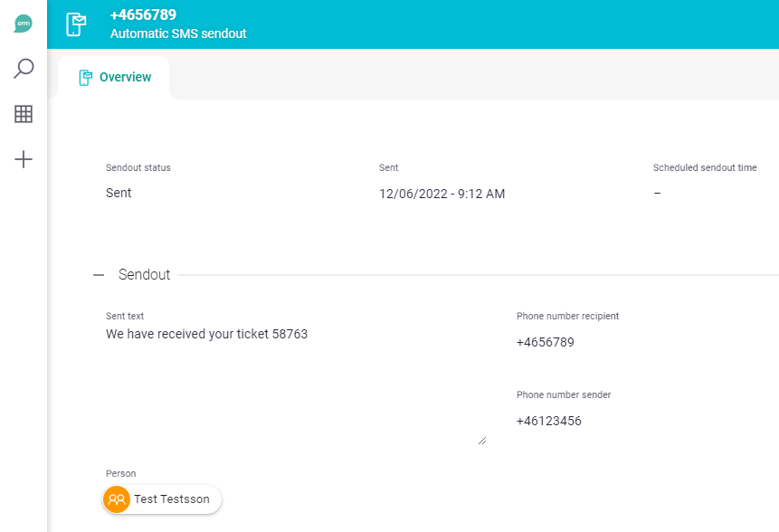Open the Test Testsson person chip
Image resolution: width=779 pixels, height=532 pixels.
pos(162,499)
